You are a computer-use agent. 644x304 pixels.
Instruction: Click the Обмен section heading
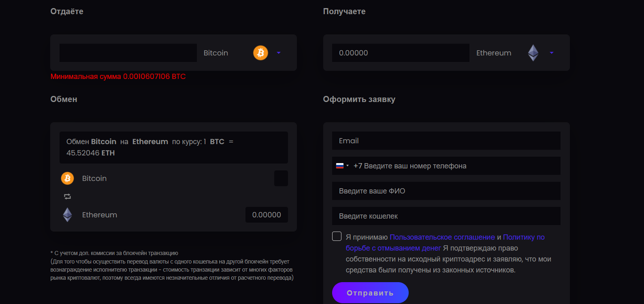[64, 99]
